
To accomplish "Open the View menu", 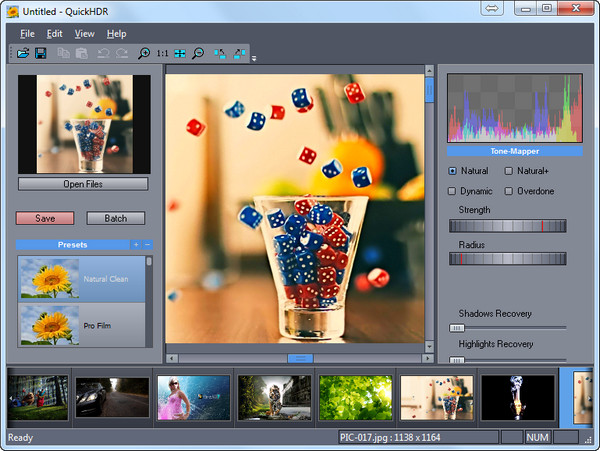I will 84,34.
